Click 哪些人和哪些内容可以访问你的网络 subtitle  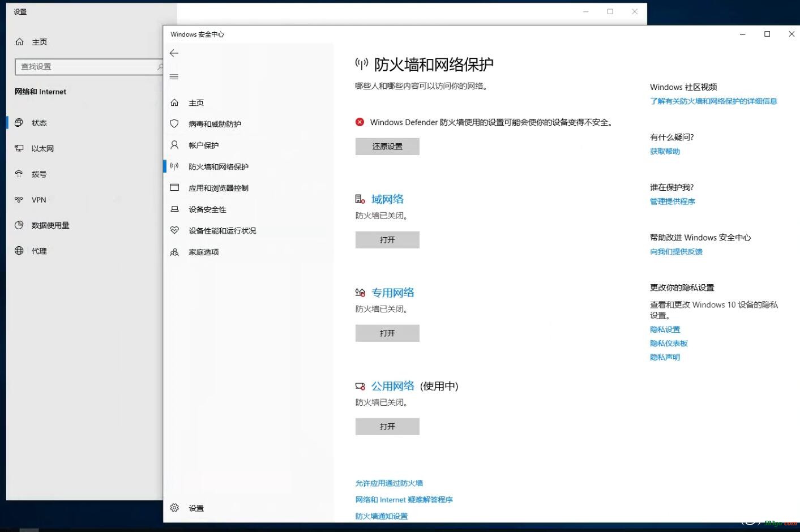coord(422,86)
